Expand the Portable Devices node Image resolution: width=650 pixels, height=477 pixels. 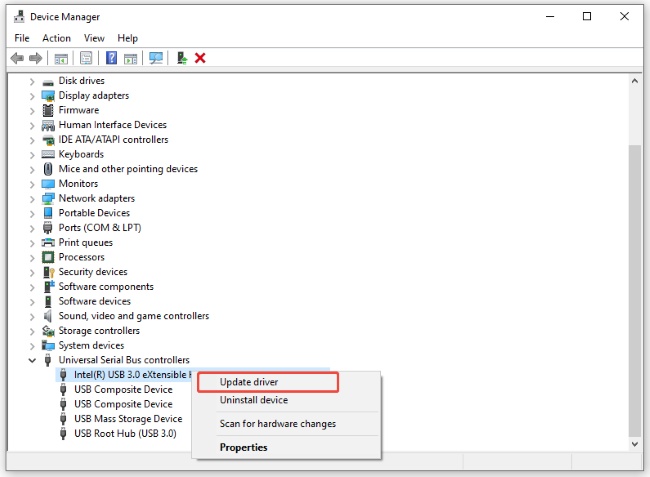coord(32,213)
